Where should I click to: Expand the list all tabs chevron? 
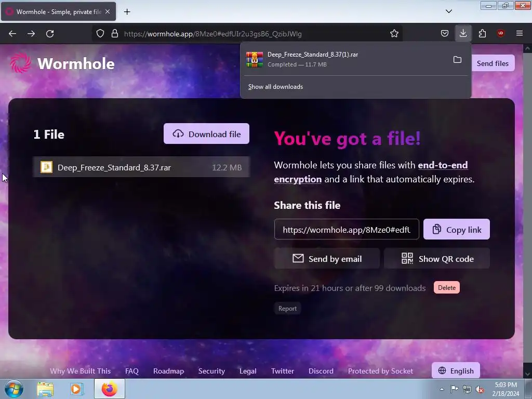click(x=449, y=11)
